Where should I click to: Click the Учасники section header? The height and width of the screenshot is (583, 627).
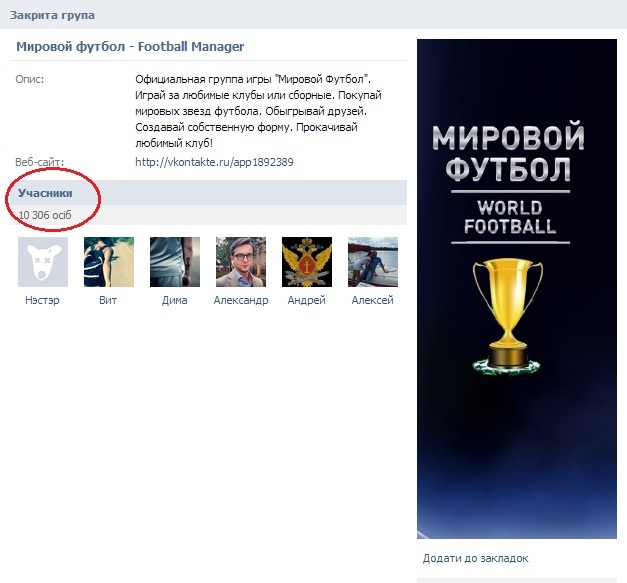pyautogui.click(x=45, y=193)
